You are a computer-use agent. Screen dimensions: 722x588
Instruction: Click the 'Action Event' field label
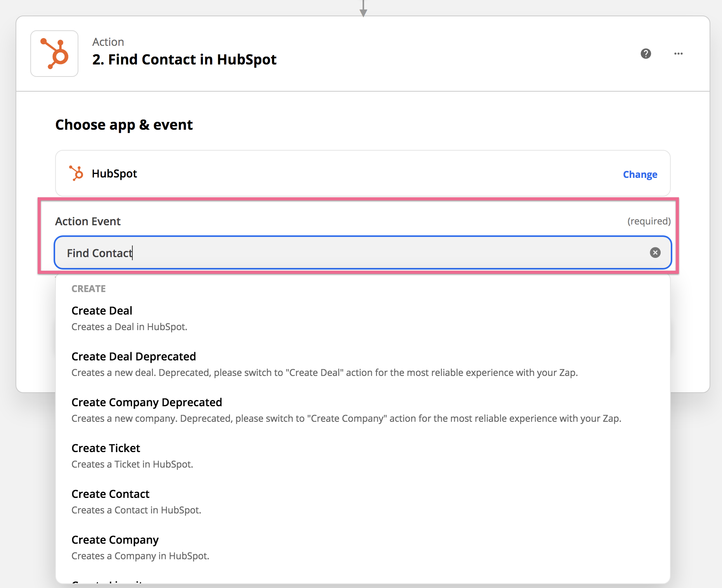pyautogui.click(x=88, y=221)
